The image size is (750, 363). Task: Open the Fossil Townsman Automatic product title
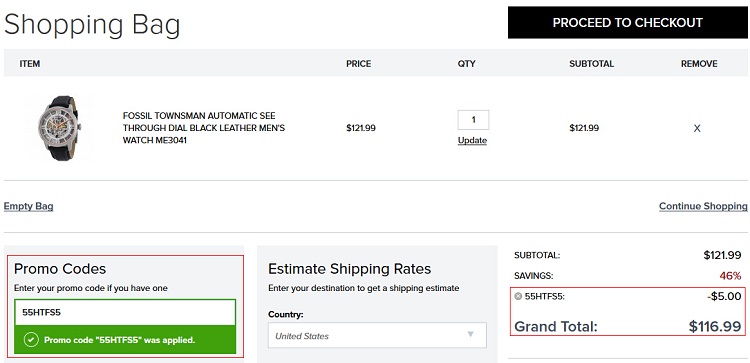coord(204,128)
